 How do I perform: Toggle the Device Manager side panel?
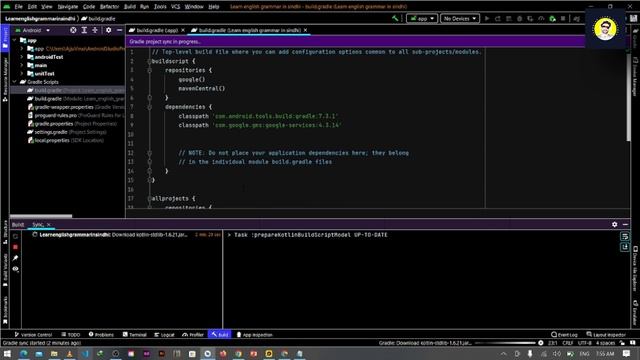tap(636, 76)
